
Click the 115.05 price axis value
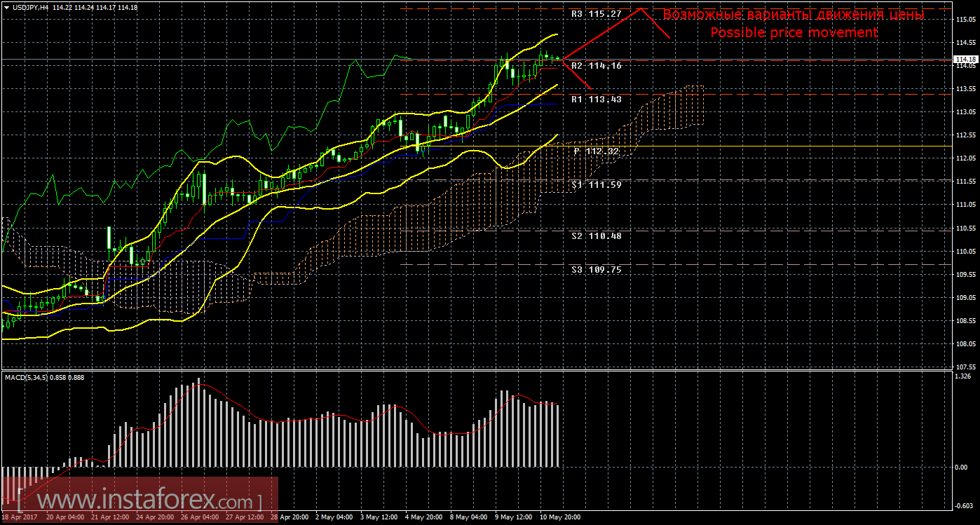pyautogui.click(x=965, y=19)
